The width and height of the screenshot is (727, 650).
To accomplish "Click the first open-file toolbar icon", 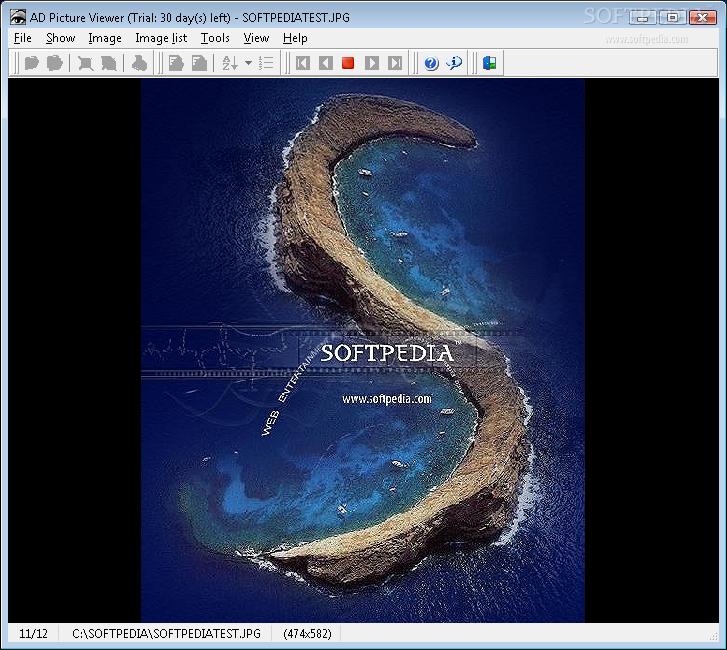I will [32, 63].
